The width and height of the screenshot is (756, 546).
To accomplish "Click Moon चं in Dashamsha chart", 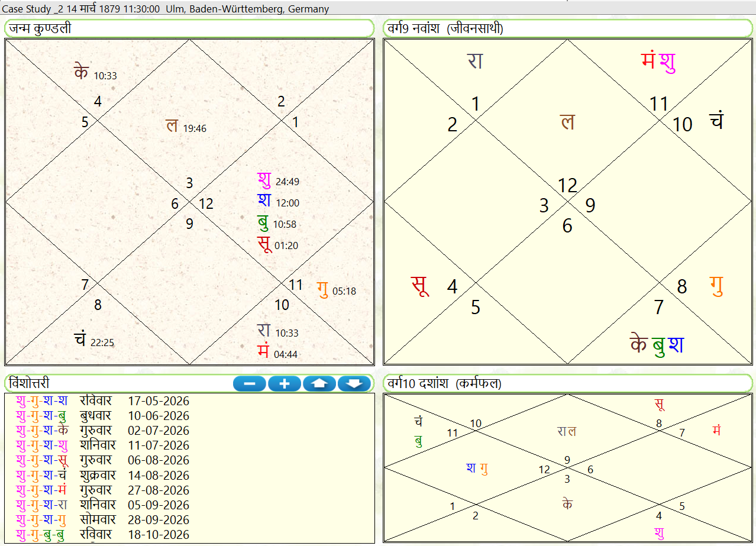I will 419,421.
